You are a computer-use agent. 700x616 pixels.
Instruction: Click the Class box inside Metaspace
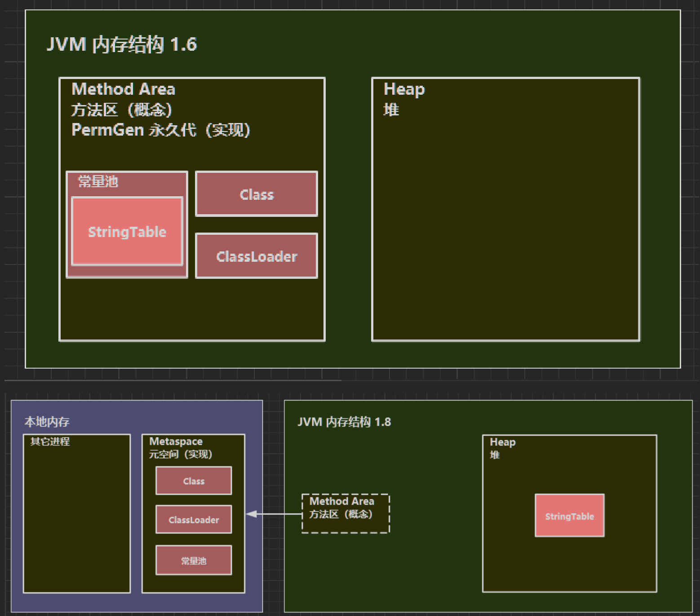tap(194, 481)
